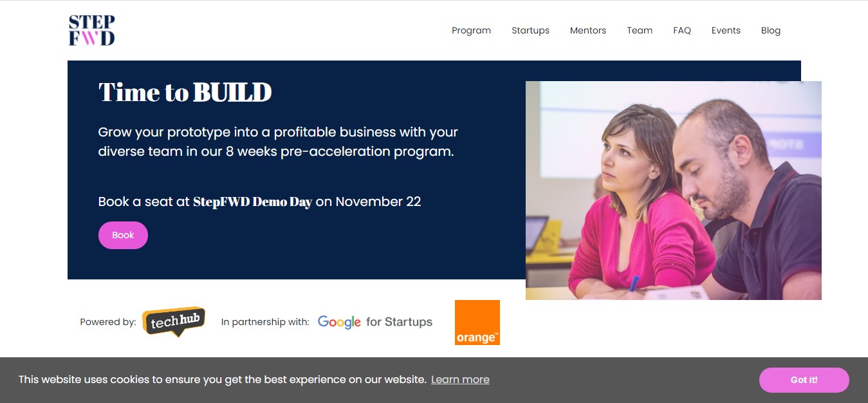Open the Program menu item
This screenshot has height=403, width=868.
click(x=471, y=30)
